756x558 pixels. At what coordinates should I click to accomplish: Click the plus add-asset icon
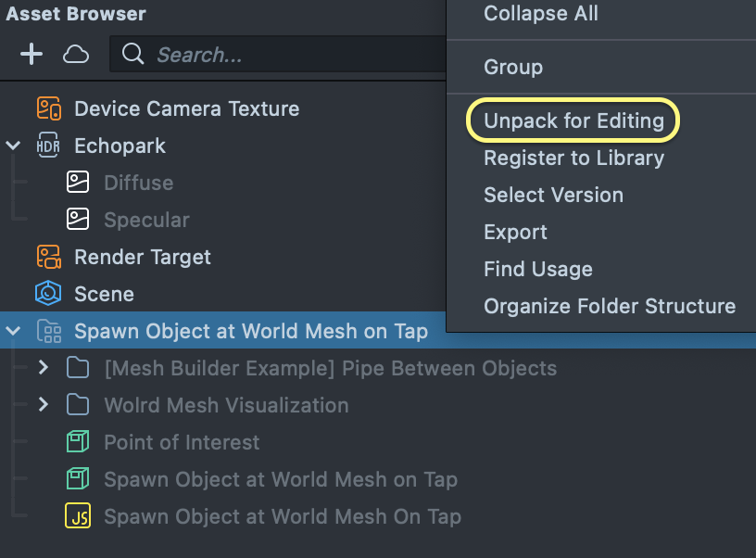coord(31,55)
